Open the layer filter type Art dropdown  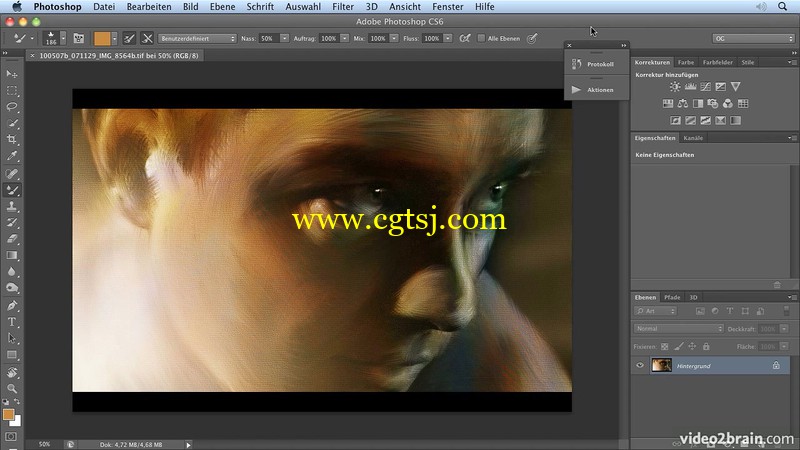coord(656,311)
